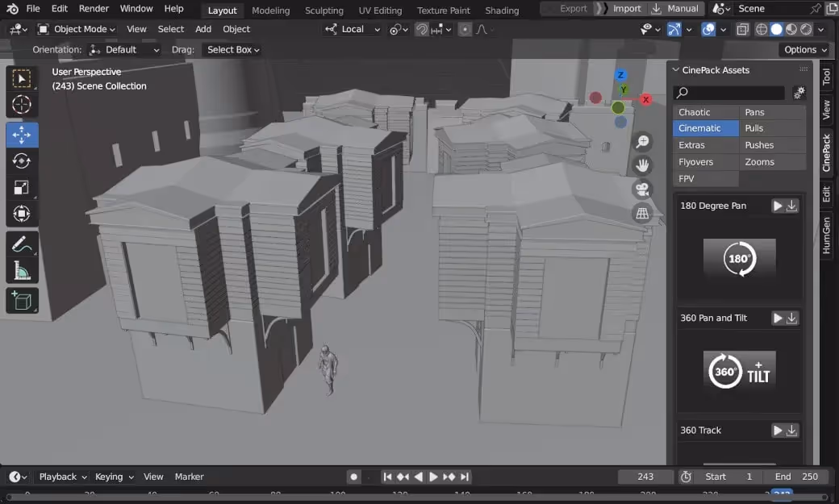Preview the 360 Track asset

click(778, 431)
